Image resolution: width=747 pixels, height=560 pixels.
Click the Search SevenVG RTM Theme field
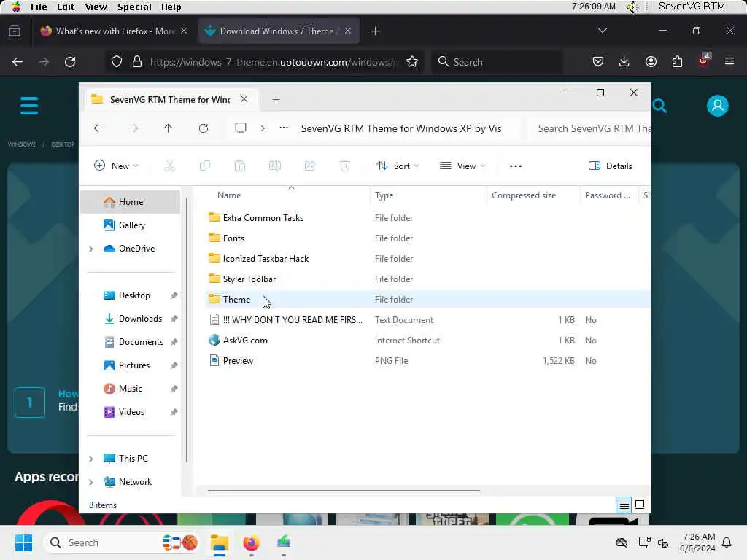point(589,128)
